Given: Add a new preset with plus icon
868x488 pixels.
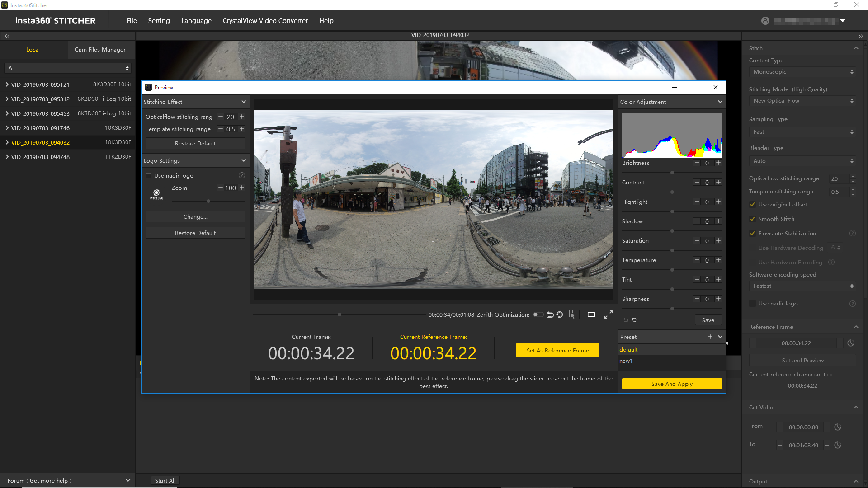Looking at the screenshot, I should click(x=710, y=337).
